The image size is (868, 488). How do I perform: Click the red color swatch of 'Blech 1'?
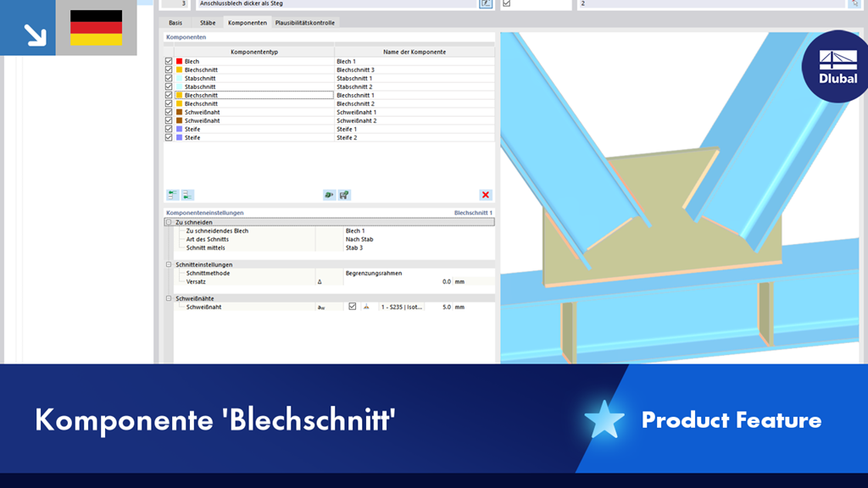[179, 61]
